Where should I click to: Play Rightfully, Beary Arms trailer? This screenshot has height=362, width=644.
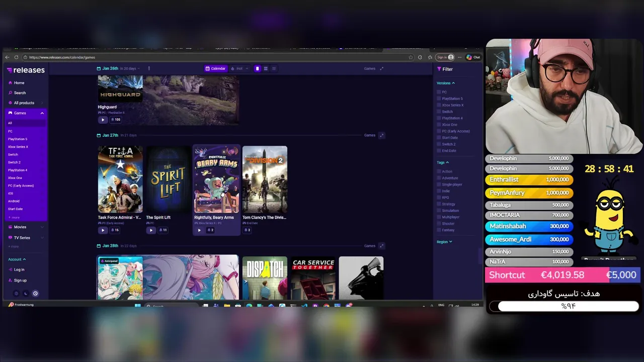click(x=199, y=230)
